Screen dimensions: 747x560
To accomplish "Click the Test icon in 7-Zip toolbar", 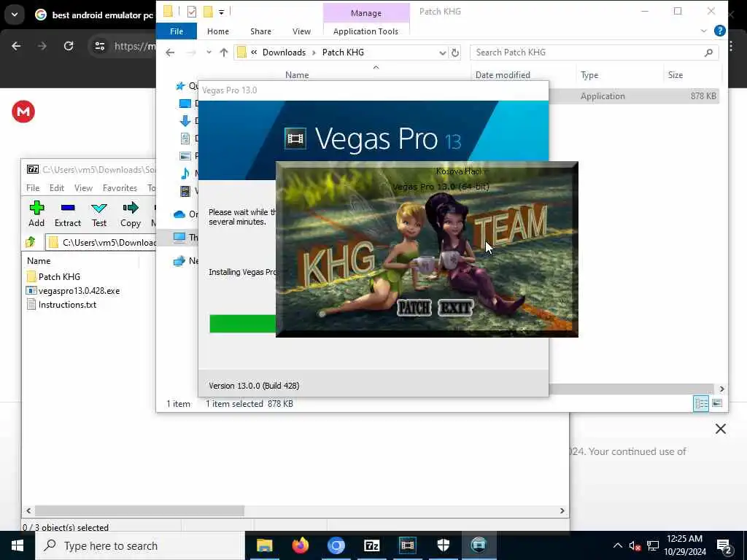I will [99, 208].
